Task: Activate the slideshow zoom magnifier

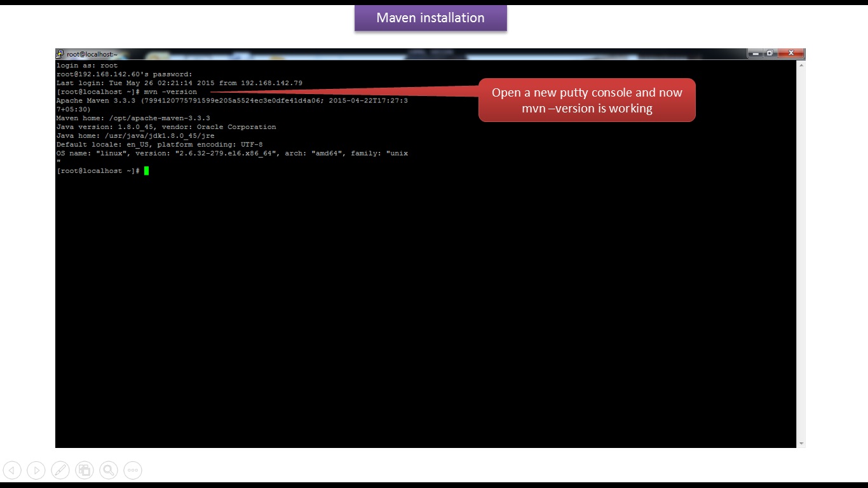Action: coord(109,470)
